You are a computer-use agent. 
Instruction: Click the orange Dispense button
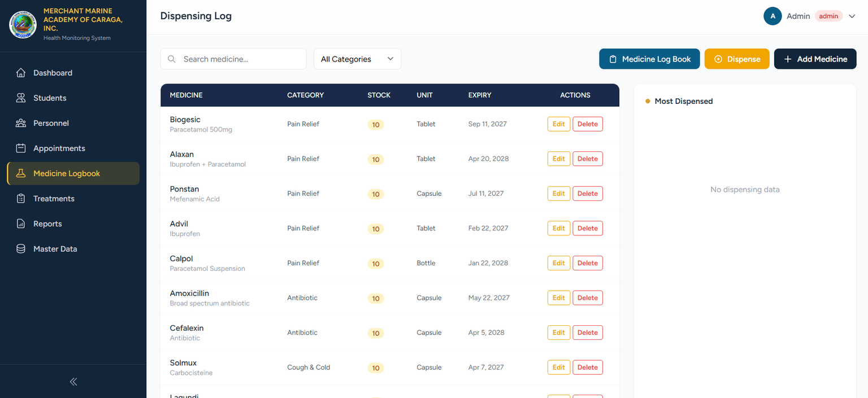coord(737,59)
